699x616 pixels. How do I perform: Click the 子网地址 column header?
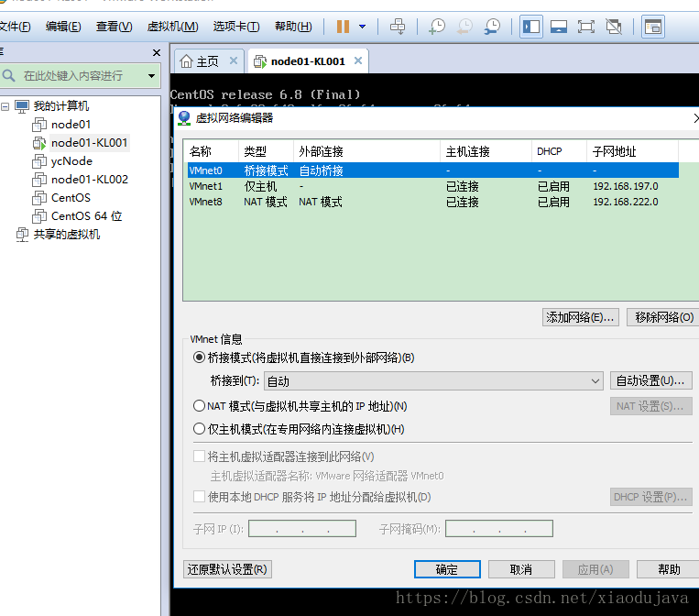click(632, 151)
